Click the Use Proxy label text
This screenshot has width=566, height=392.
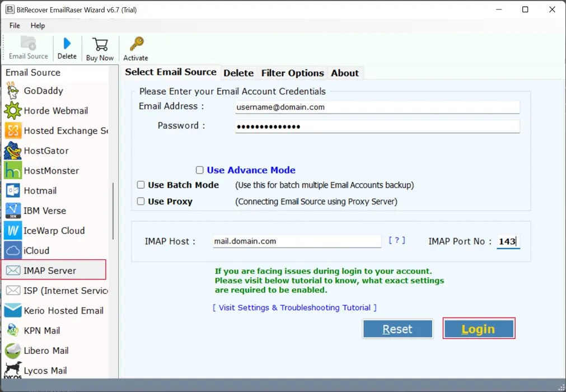click(170, 202)
